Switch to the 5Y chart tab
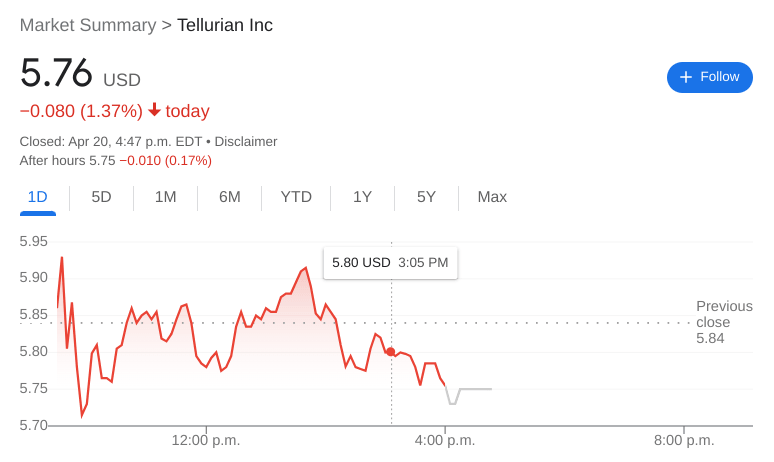This screenshot has width=774, height=462. (427, 197)
